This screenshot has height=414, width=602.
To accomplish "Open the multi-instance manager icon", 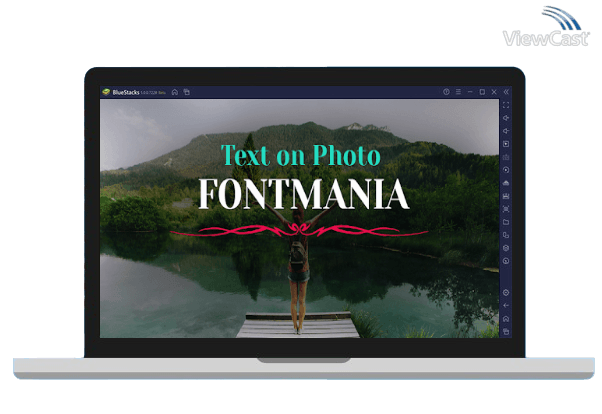I will (x=506, y=235).
